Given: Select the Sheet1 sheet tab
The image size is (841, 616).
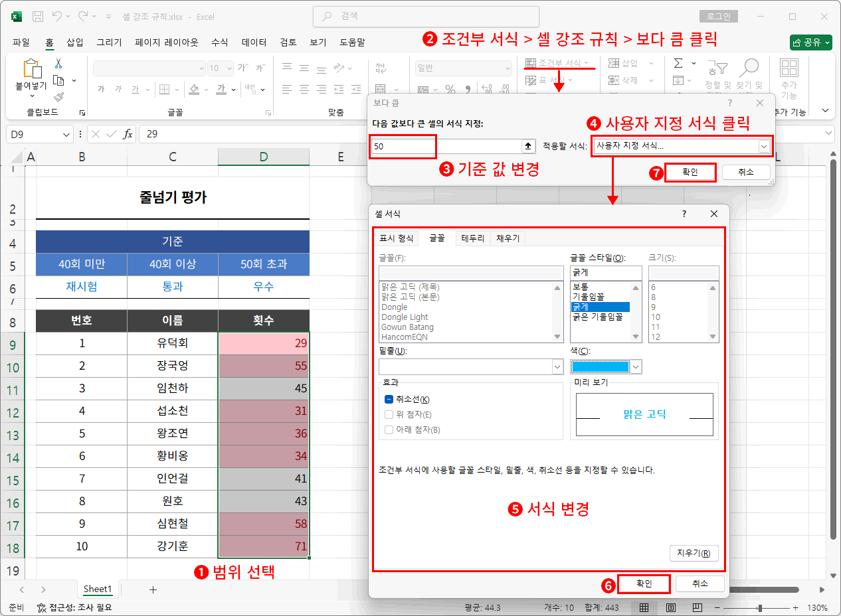Looking at the screenshot, I should tap(98, 589).
